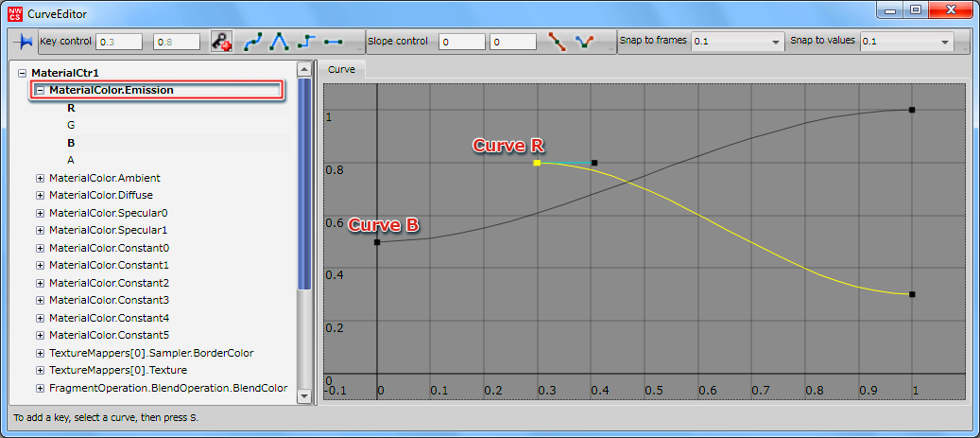Expand the TextureMappers[0].Texture node

click(41, 371)
